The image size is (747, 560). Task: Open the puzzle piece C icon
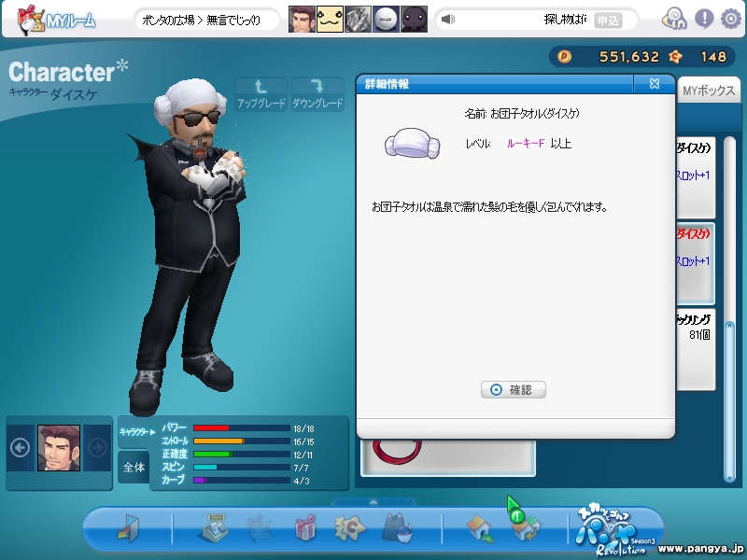coord(349,528)
